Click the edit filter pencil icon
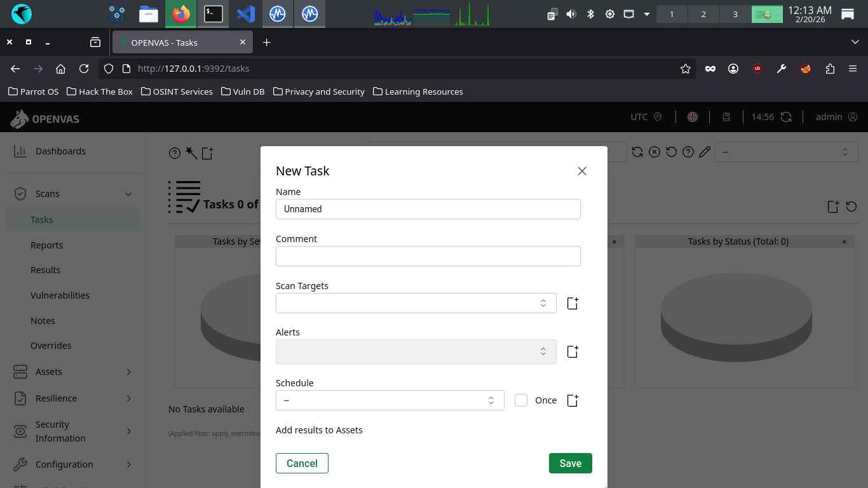 pyautogui.click(x=704, y=152)
